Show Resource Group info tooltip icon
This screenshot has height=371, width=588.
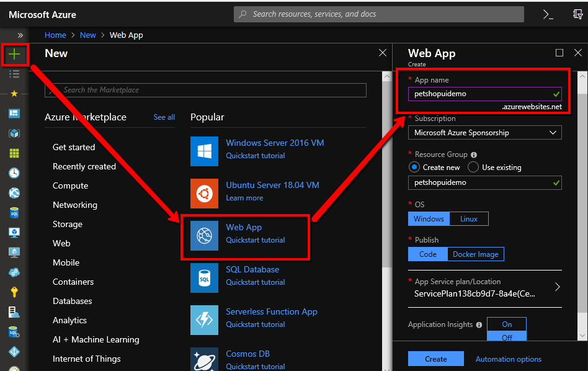click(x=474, y=155)
